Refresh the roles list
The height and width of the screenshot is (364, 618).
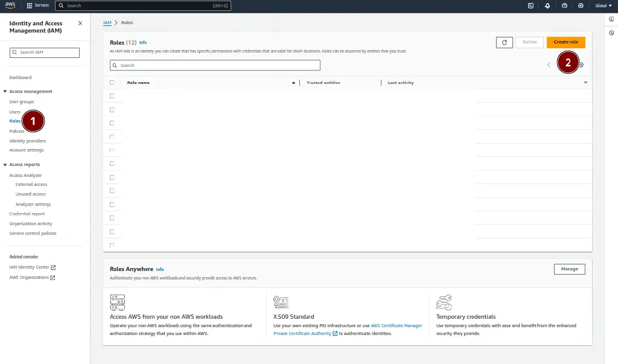(x=504, y=42)
